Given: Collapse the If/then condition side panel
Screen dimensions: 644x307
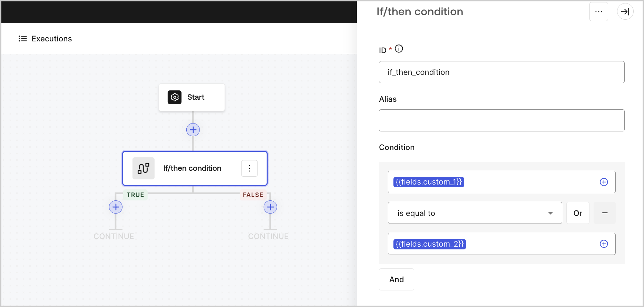Looking at the screenshot, I should click(625, 12).
